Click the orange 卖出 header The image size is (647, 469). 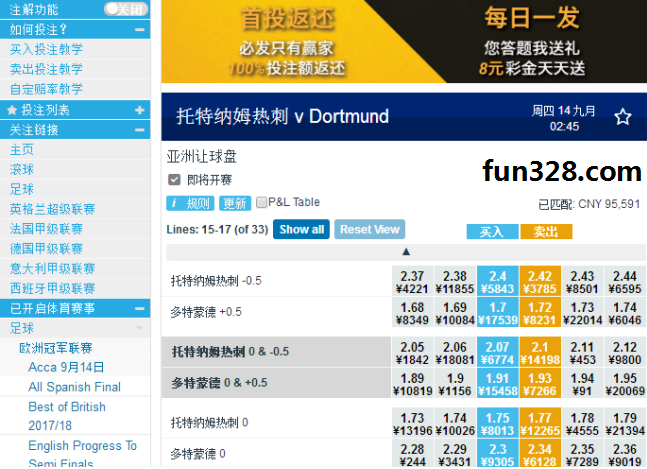click(x=546, y=232)
